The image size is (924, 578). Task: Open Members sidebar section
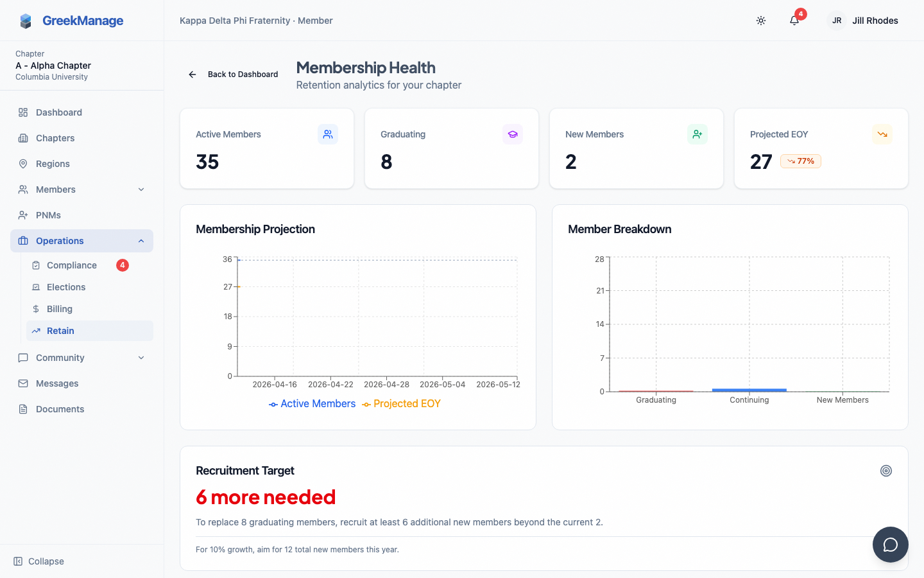point(81,189)
